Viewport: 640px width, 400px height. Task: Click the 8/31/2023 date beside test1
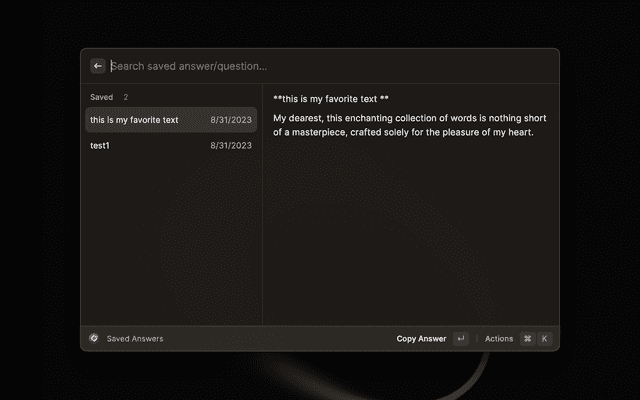click(x=231, y=145)
